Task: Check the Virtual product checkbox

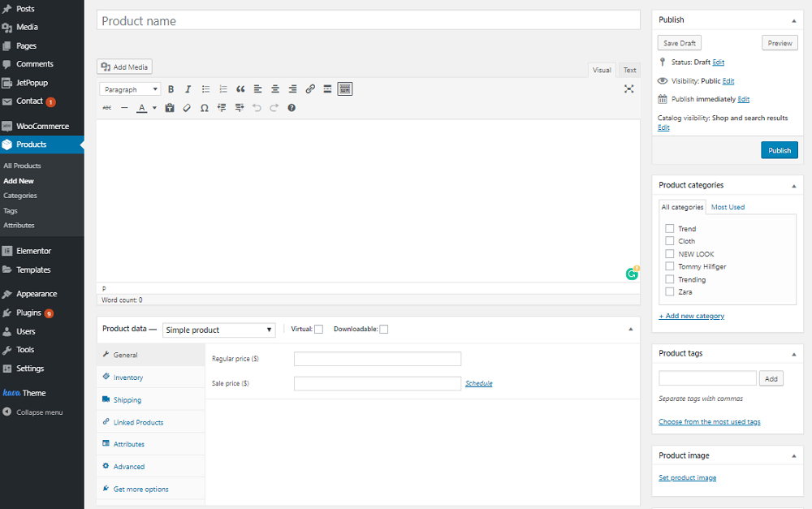Action: point(318,329)
